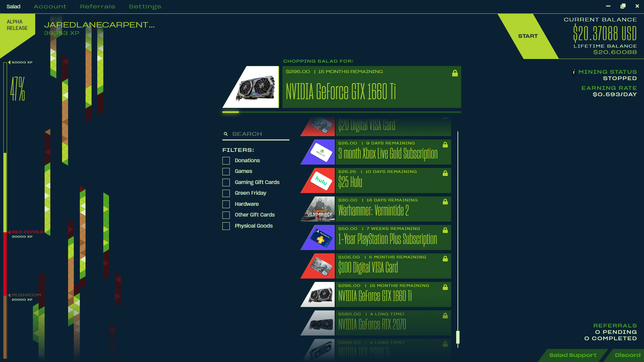Minimize the Salad window
Image resolution: width=644 pixels, height=362 pixels.
click(608, 6)
